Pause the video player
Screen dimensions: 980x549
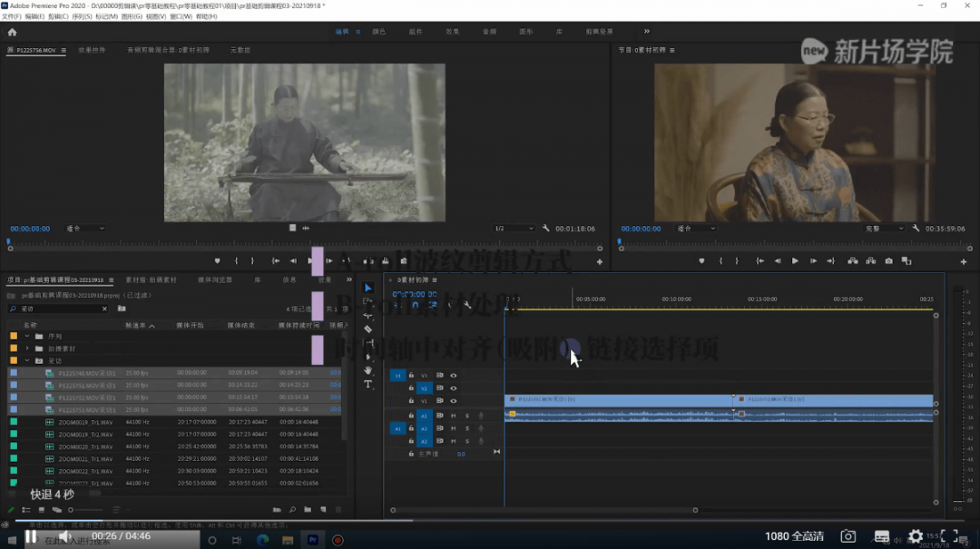point(31,536)
